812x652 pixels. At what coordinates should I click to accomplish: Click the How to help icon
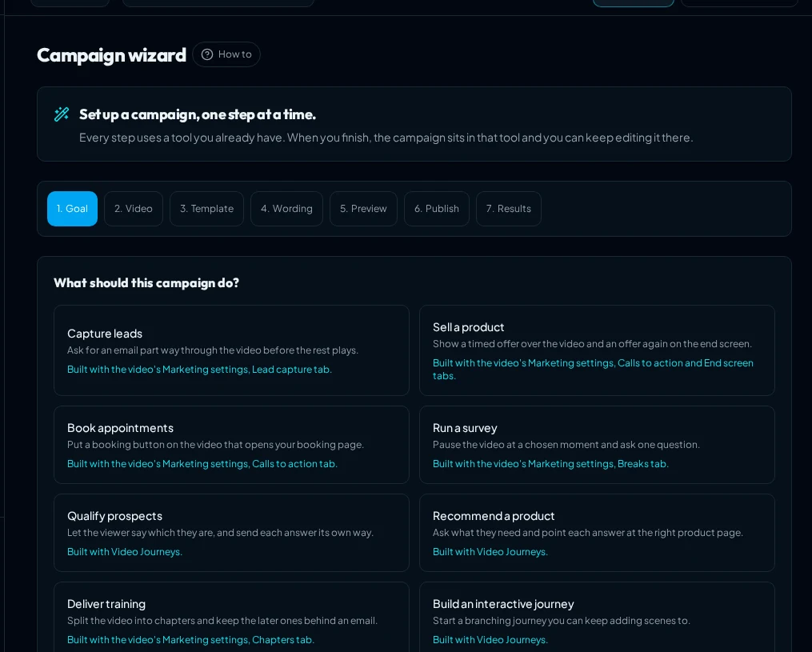[x=207, y=54]
